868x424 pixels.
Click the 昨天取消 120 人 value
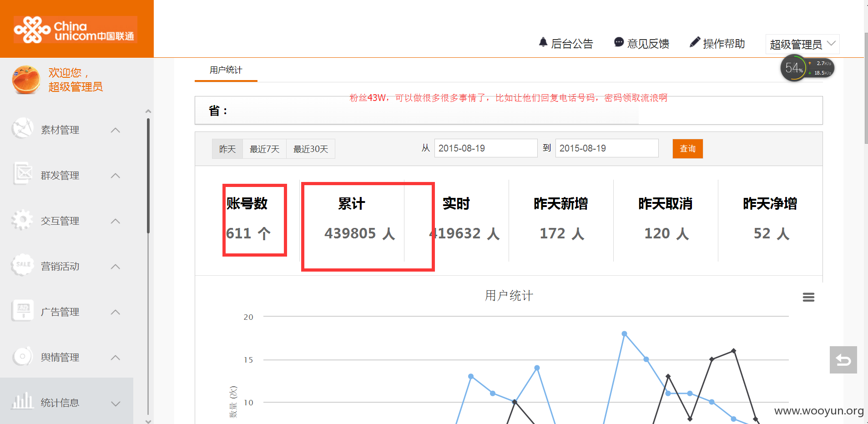click(x=666, y=233)
